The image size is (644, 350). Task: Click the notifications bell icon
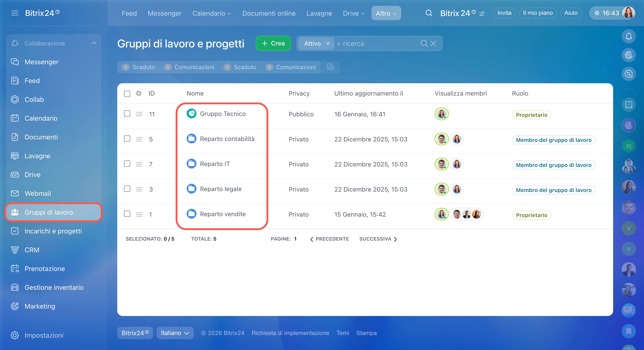(628, 36)
